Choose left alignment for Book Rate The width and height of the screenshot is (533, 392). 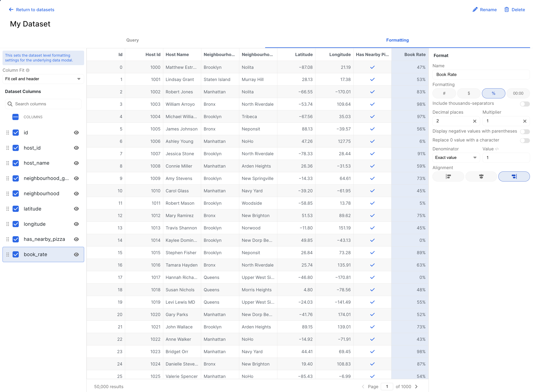click(448, 176)
